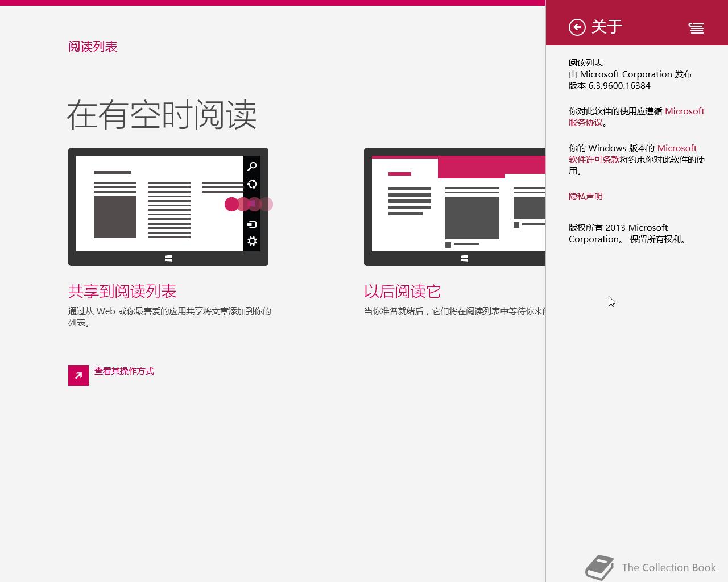Open the Microsoft 服务协议 link

pyautogui.click(x=636, y=117)
